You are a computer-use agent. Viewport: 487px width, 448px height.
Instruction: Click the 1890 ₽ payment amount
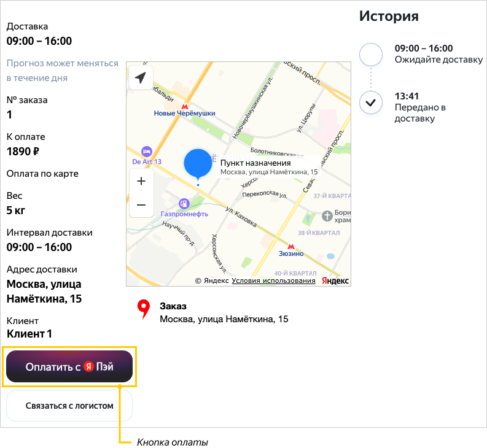click(x=23, y=152)
